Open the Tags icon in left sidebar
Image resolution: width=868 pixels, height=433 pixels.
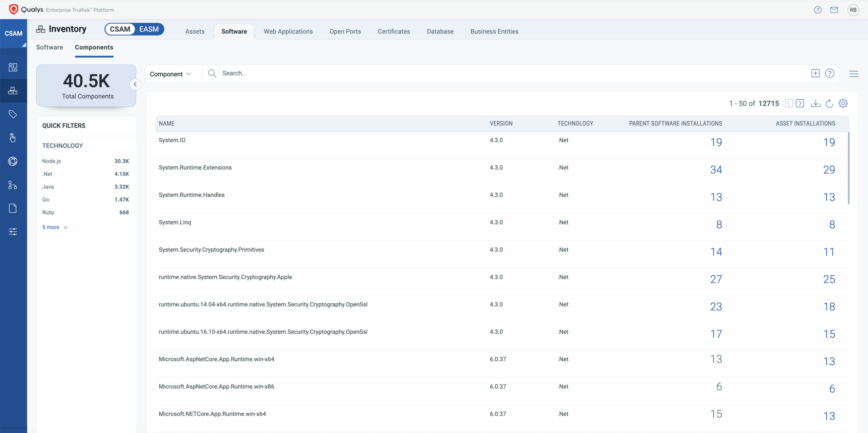[x=13, y=114]
